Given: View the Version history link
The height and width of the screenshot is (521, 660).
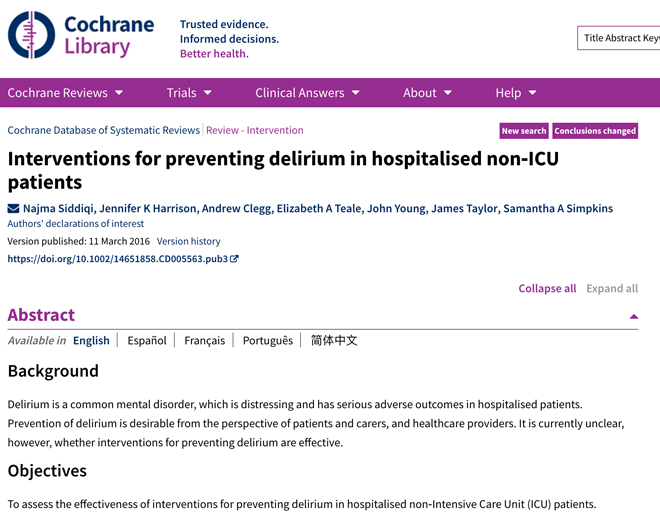Looking at the screenshot, I should point(189,241).
